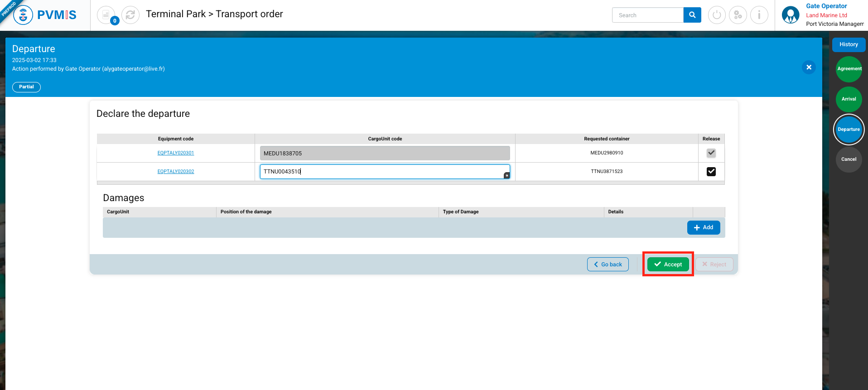This screenshot has height=390, width=868.
Task: Toggle Release checkbox for TTNU3871523
Action: pos(711,172)
